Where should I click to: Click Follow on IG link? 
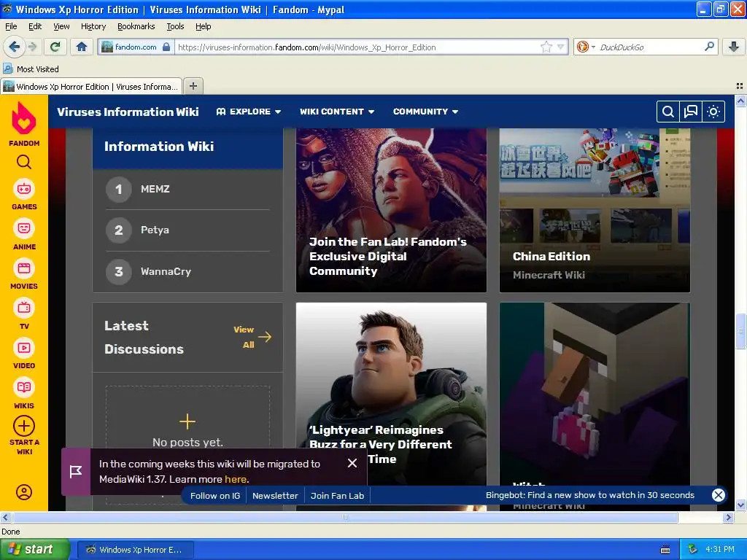(215, 496)
